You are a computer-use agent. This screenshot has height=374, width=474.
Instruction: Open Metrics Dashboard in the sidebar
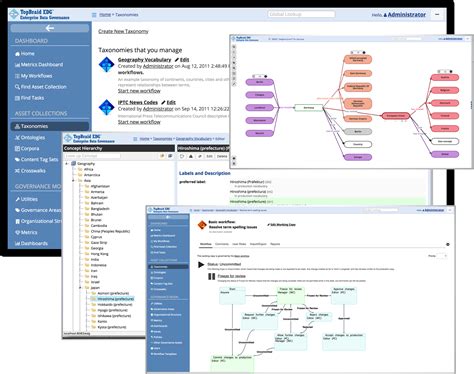[x=39, y=65]
